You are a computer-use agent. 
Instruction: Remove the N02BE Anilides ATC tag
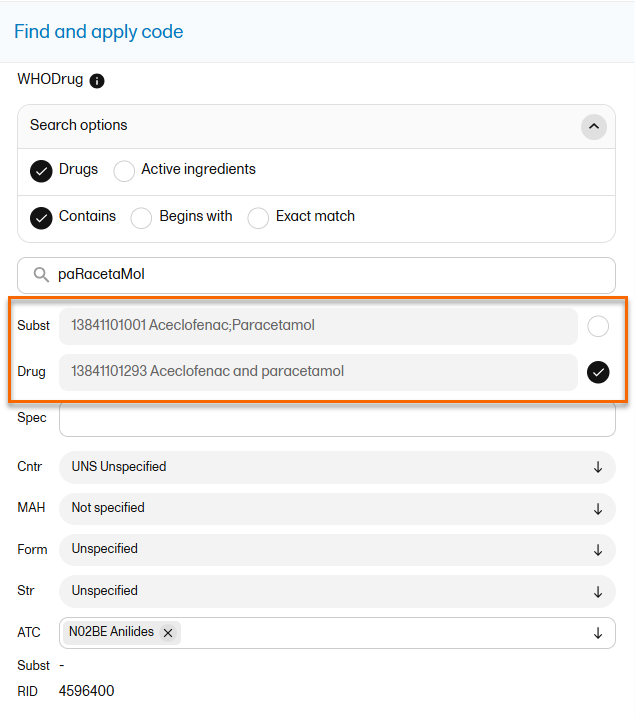coord(168,633)
